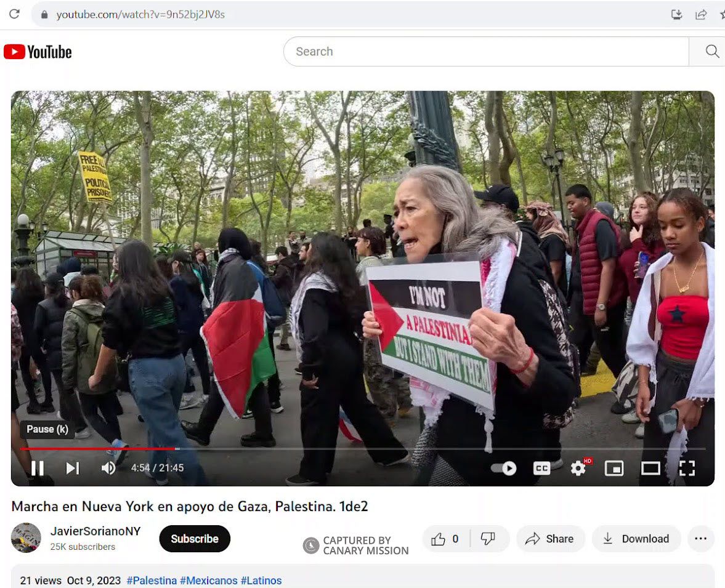The width and height of the screenshot is (725, 588).
Task: Toggle the autoplay switch
Action: coord(504,469)
